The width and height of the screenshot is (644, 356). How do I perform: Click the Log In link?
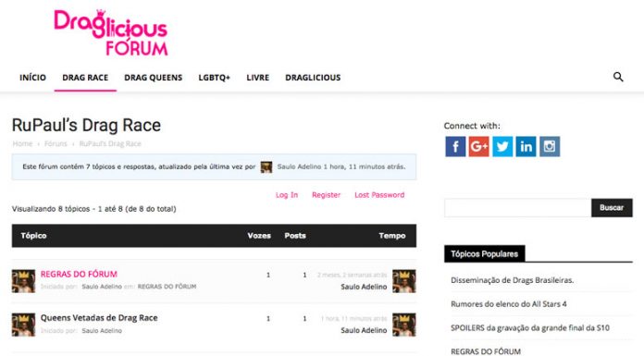click(287, 195)
